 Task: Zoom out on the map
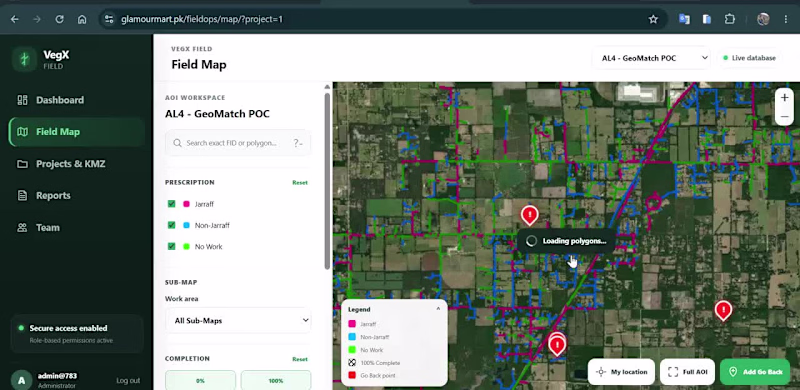pyautogui.click(x=785, y=117)
